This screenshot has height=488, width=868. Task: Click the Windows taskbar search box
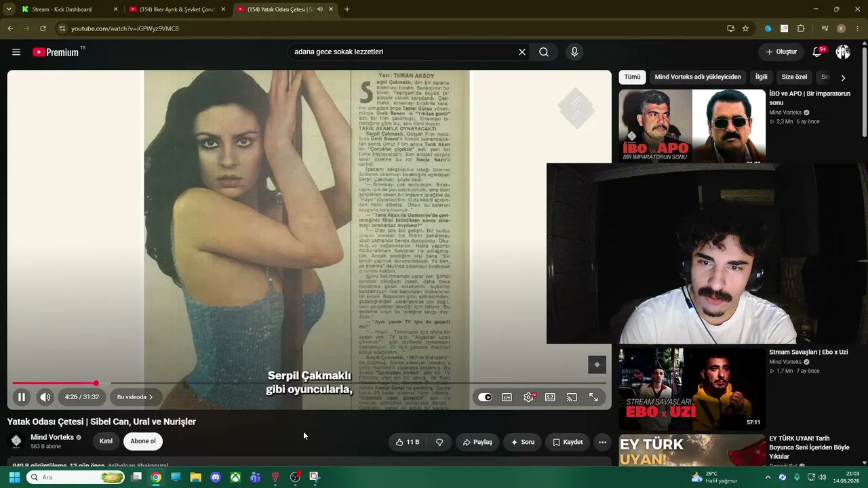coord(76,477)
